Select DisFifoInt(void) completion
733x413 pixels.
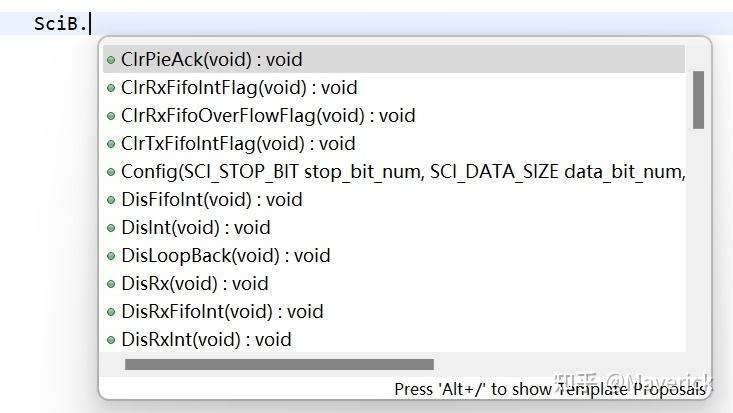coord(211,200)
